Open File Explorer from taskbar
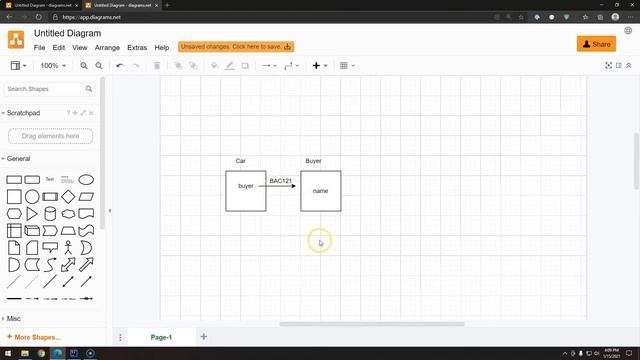640x360 pixels. point(25,353)
